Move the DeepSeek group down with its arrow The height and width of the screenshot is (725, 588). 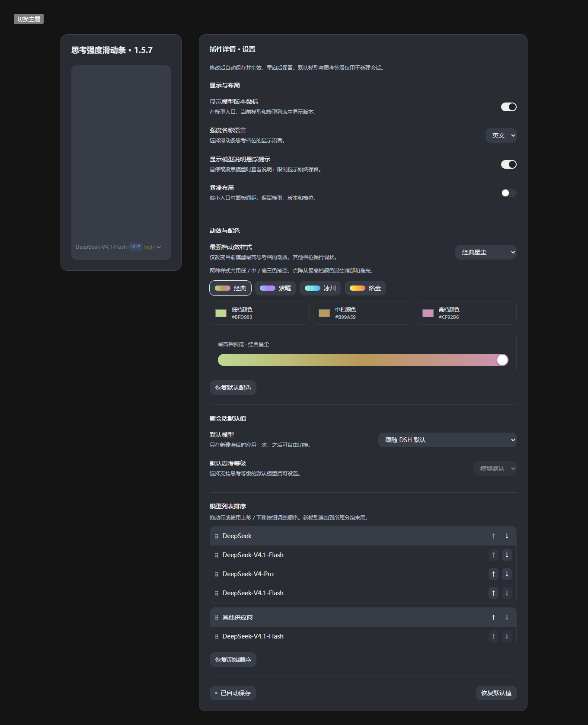pos(507,536)
